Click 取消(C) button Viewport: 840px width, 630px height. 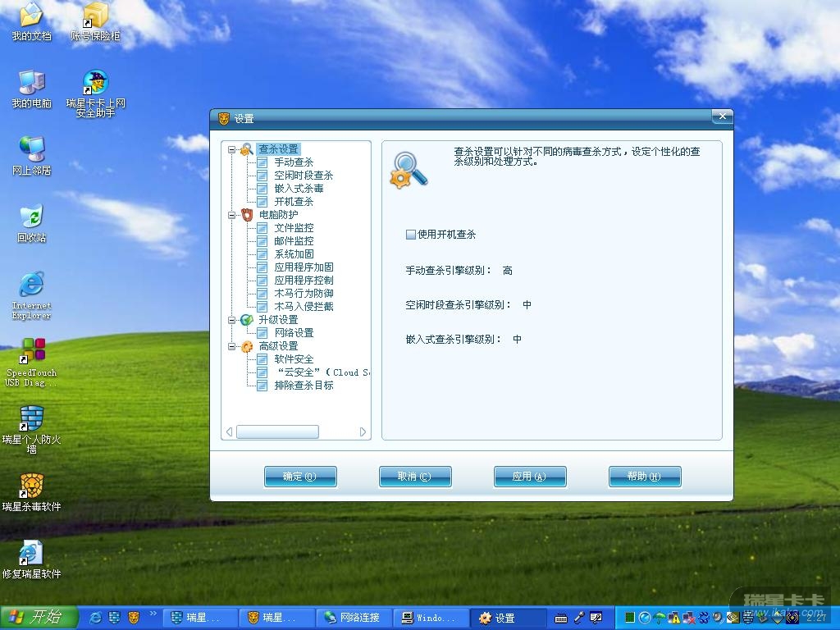point(415,477)
